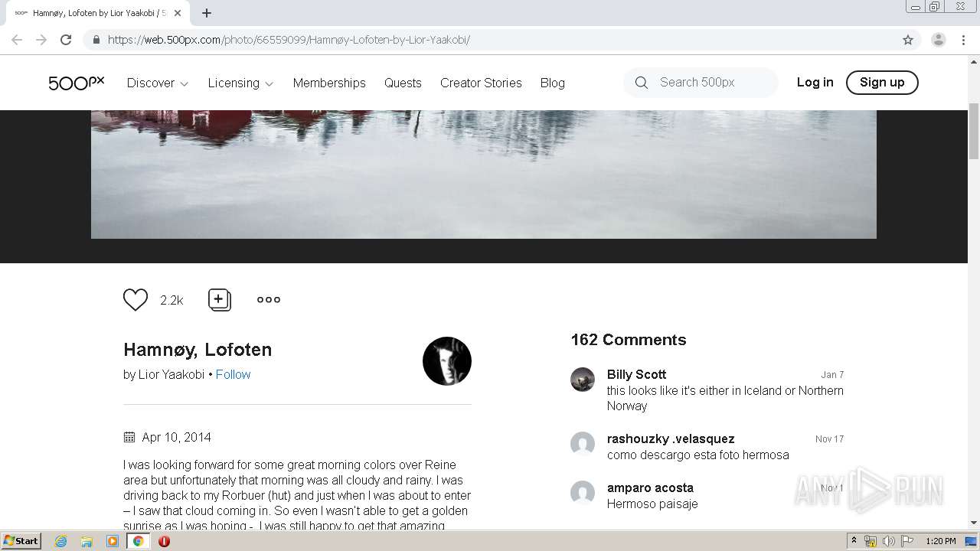Open Internet Explorer from the taskbar

61,541
